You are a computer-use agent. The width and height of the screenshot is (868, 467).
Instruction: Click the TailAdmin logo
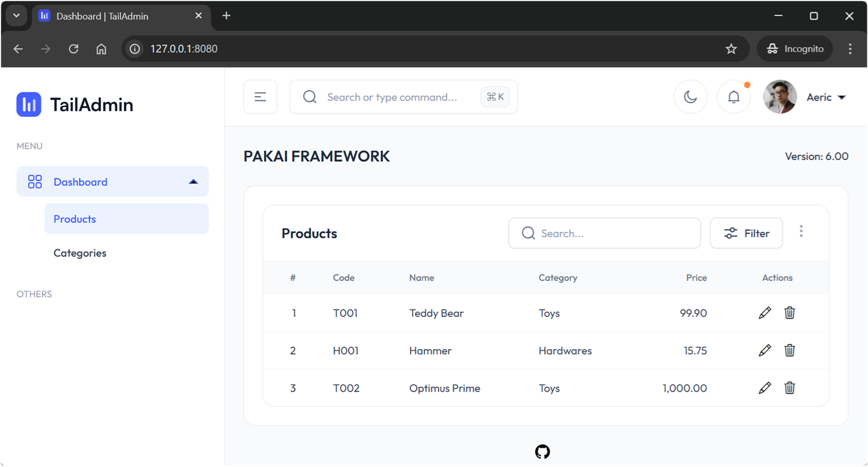[x=75, y=104]
